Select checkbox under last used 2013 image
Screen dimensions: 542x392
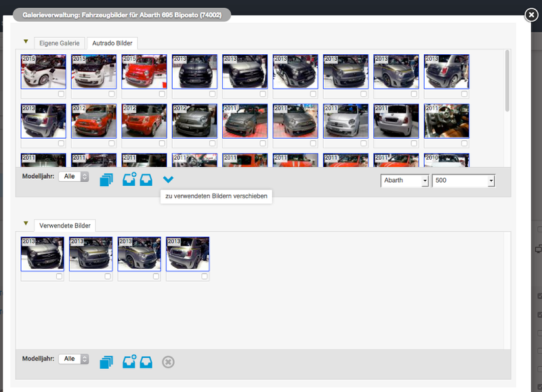pyautogui.click(x=204, y=276)
